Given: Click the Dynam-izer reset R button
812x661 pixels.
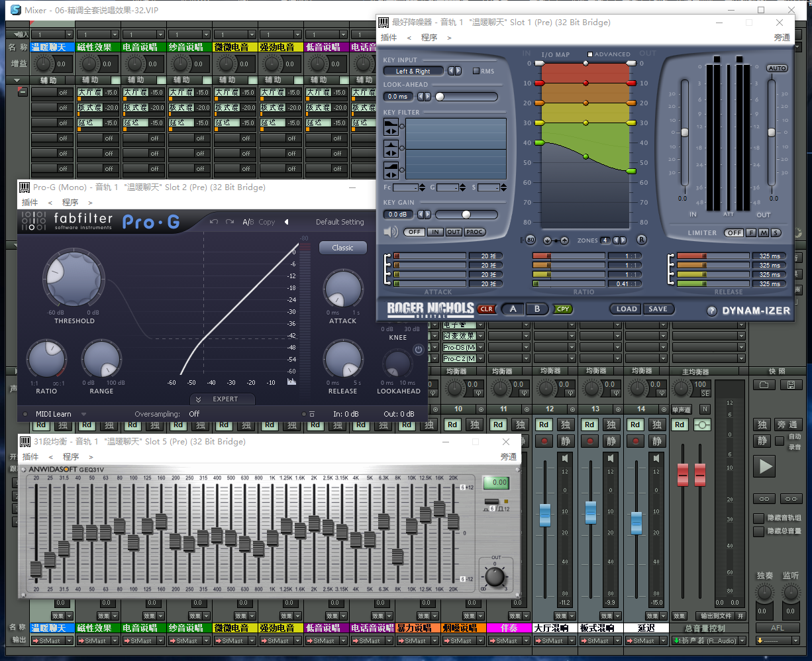Looking at the screenshot, I should pyautogui.click(x=641, y=240).
